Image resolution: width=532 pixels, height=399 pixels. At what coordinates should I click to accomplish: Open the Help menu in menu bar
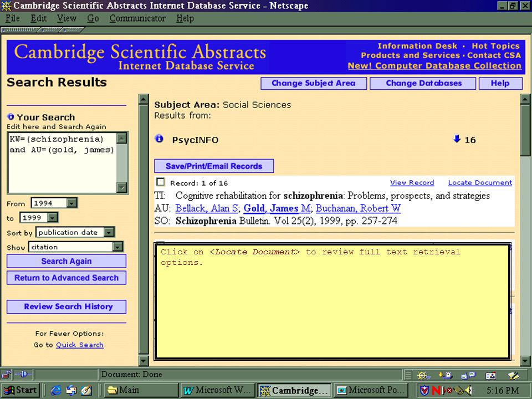pos(185,18)
